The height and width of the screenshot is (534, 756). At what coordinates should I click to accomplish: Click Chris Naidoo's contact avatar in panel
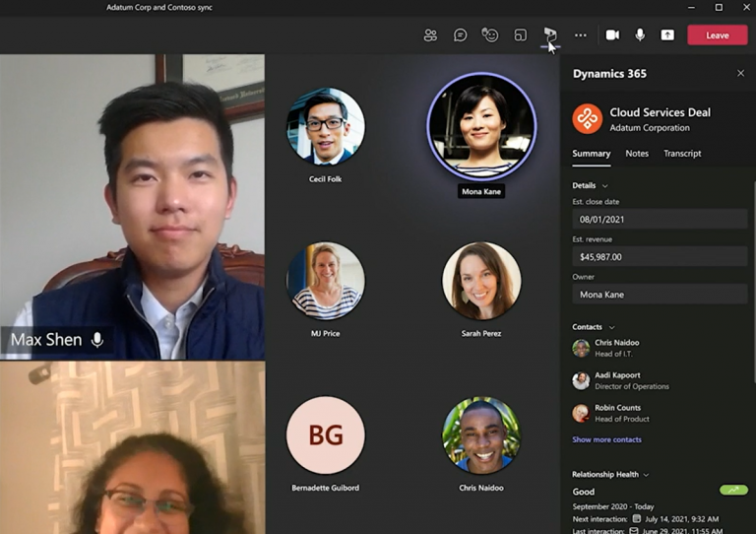click(x=581, y=348)
